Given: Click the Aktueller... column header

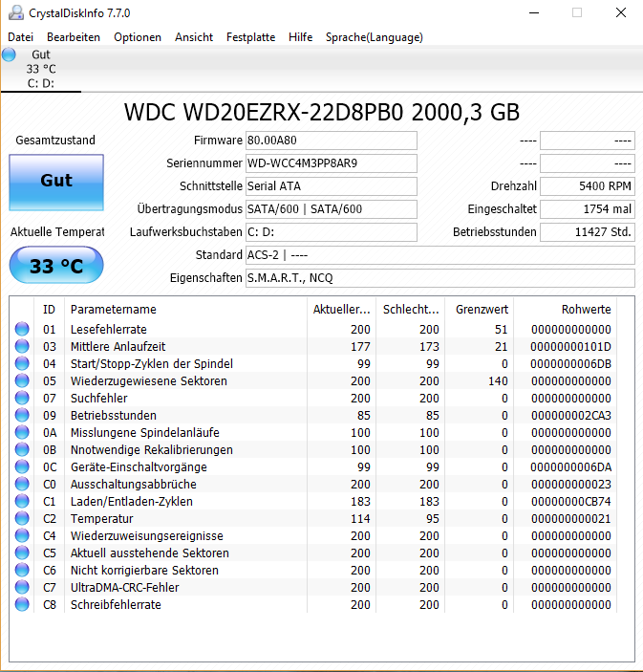Looking at the screenshot, I should click(x=341, y=310).
